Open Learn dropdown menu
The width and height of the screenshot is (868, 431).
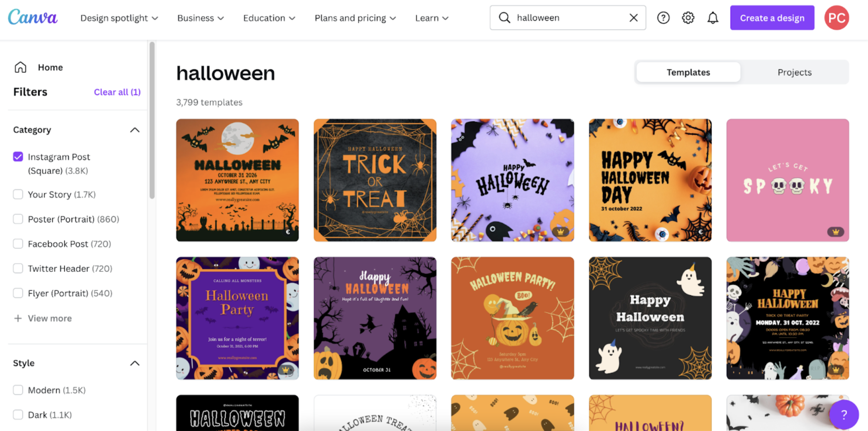[x=432, y=18]
